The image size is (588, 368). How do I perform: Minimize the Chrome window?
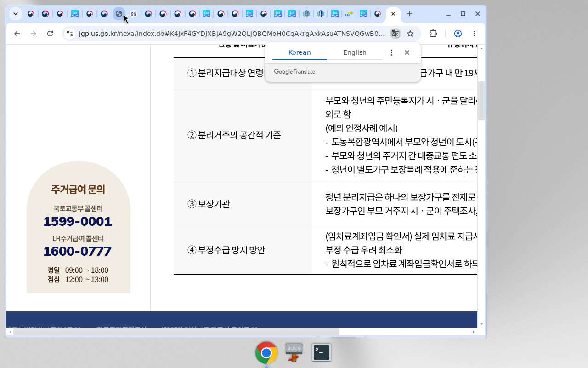click(448, 14)
